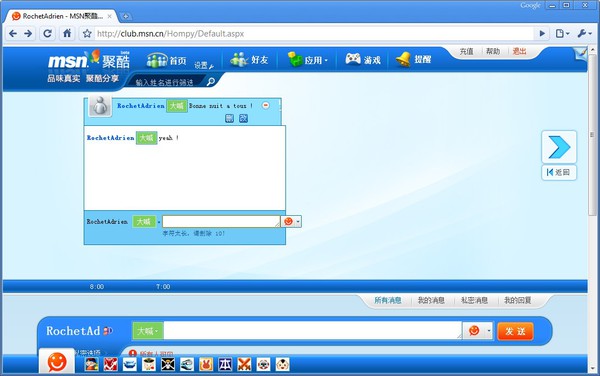Click the 返回 back button
600x376 pixels.
559,173
